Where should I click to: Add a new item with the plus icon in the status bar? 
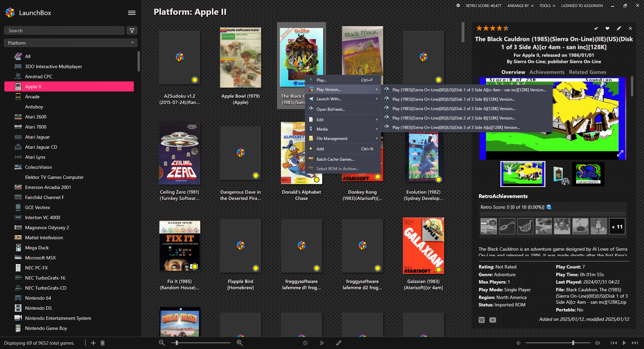pos(93,343)
